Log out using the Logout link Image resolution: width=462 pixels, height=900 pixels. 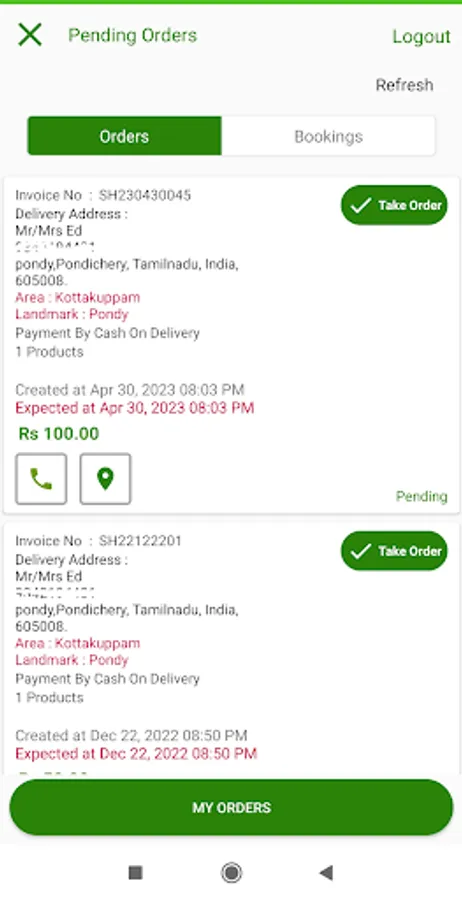click(421, 36)
